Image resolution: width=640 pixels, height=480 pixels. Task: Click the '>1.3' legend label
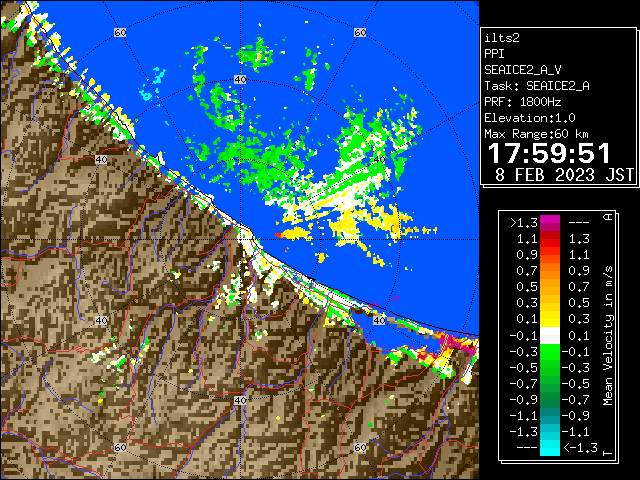[x=523, y=223]
